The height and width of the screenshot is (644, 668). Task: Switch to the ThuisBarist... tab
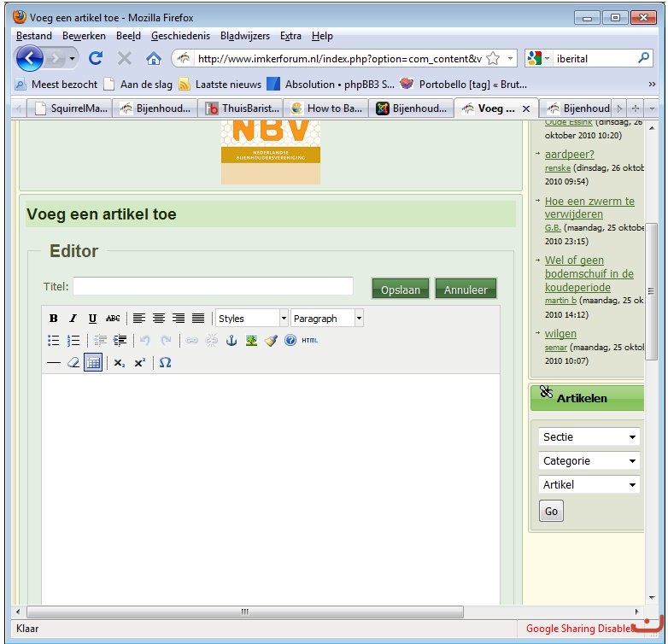[x=243, y=108]
